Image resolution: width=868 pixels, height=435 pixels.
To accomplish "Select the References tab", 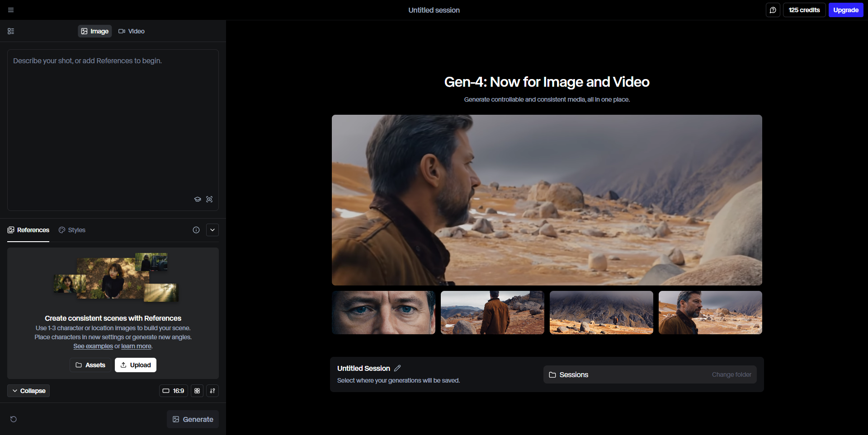I will (x=28, y=230).
